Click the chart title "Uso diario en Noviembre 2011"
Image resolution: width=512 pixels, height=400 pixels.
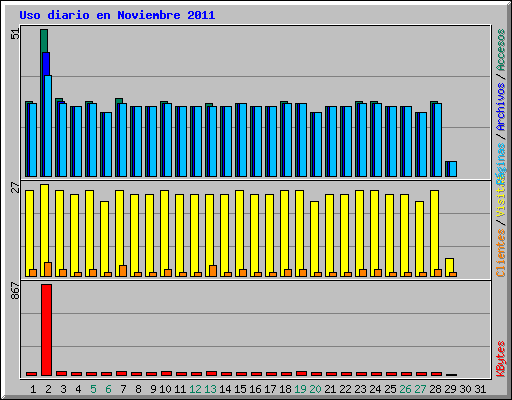coord(117,15)
